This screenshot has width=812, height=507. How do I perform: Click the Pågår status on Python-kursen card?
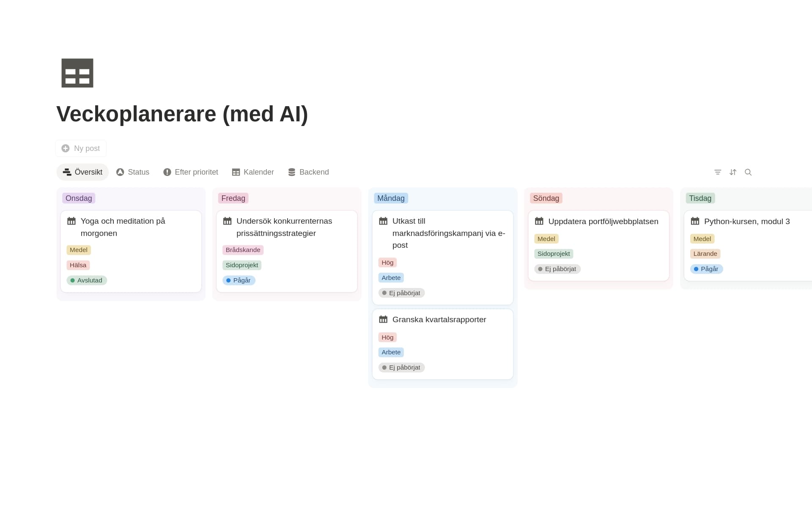pyautogui.click(x=707, y=269)
